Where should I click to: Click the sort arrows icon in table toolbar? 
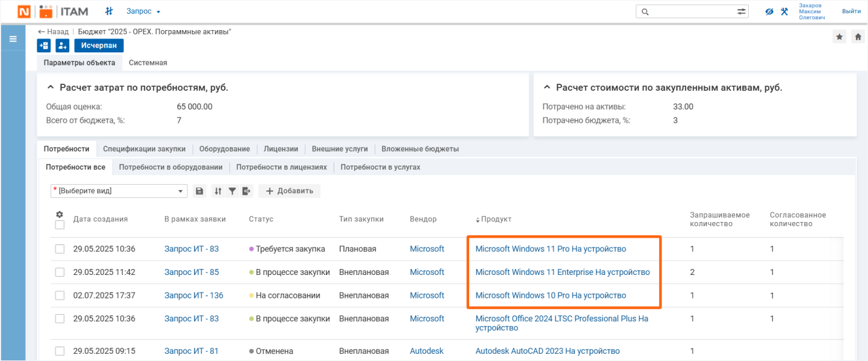click(218, 191)
